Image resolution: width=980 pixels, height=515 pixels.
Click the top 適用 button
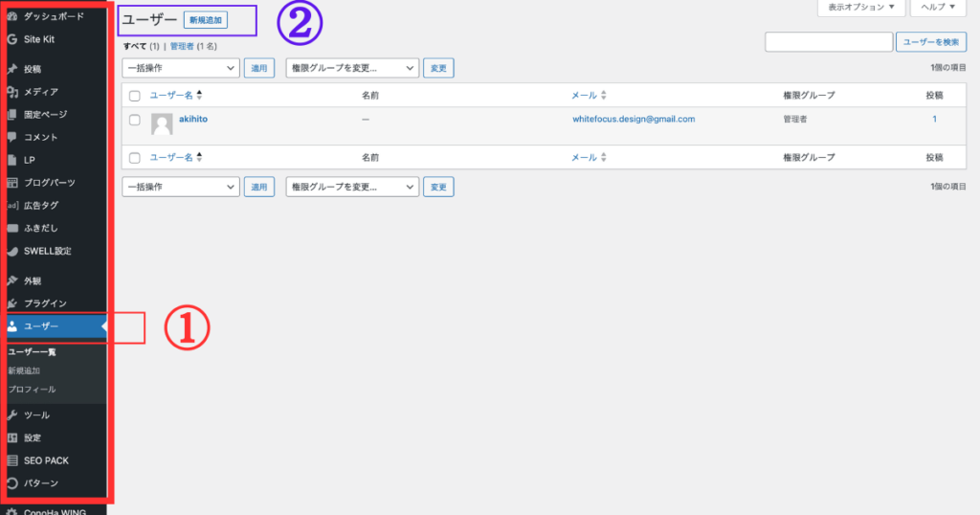click(259, 68)
